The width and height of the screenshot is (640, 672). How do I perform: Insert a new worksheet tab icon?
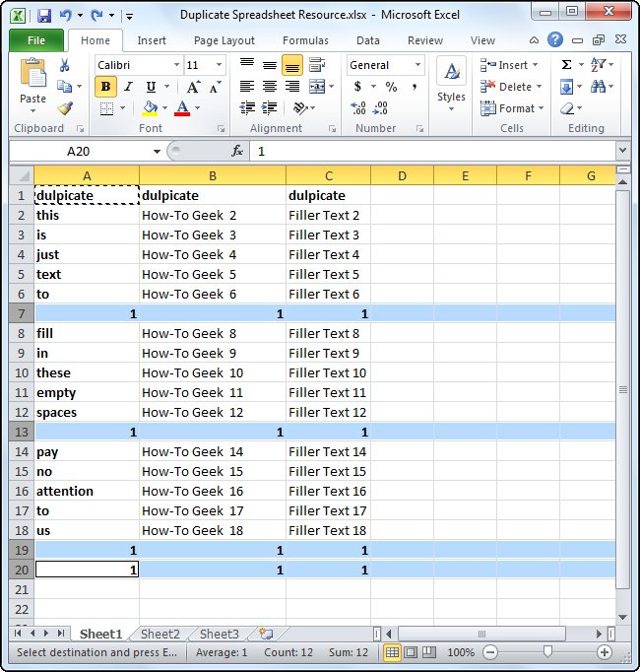(x=266, y=634)
